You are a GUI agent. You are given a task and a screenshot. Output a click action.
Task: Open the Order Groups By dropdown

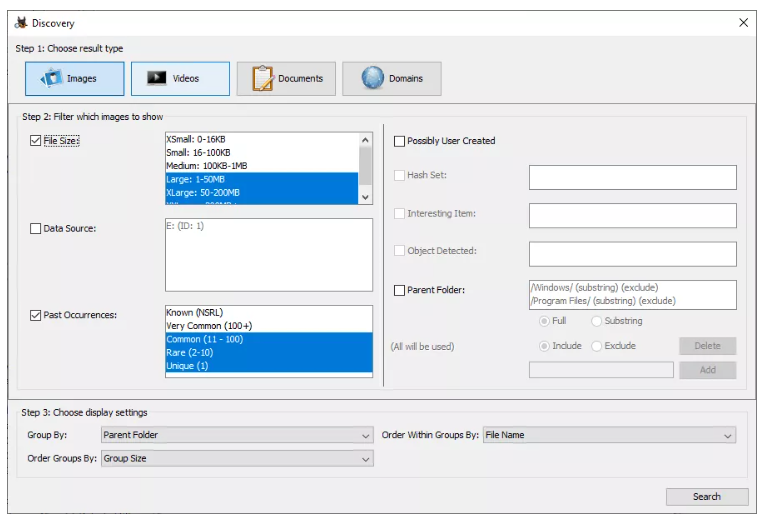coord(237,458)
